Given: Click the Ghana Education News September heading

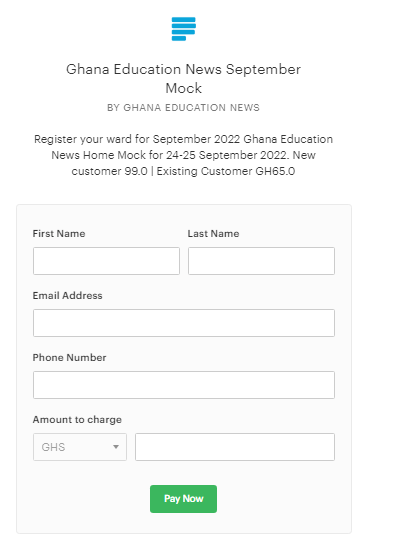Looking at the screenshot, I should point(183,69).
